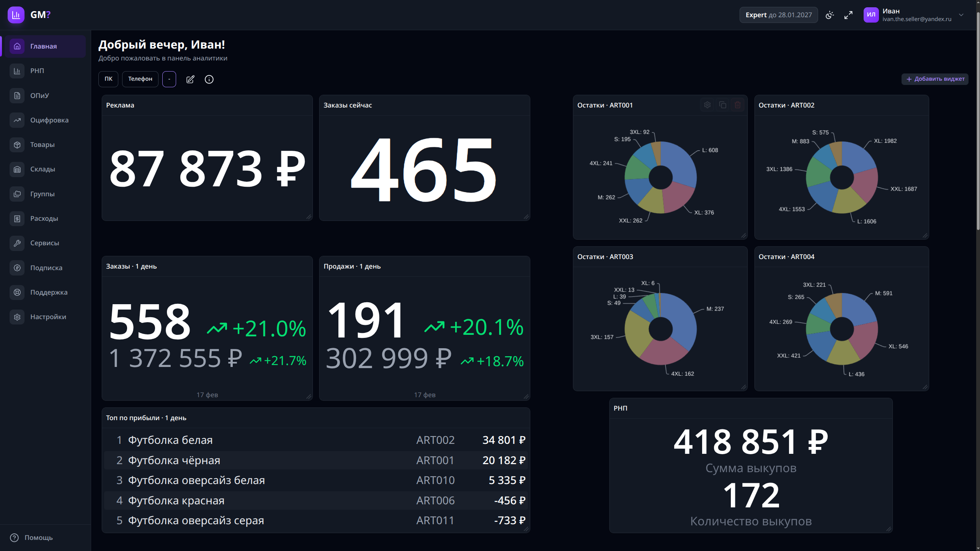Click the info circle icon
Viewport: 980px width, 551px height.
click(209, 79)
